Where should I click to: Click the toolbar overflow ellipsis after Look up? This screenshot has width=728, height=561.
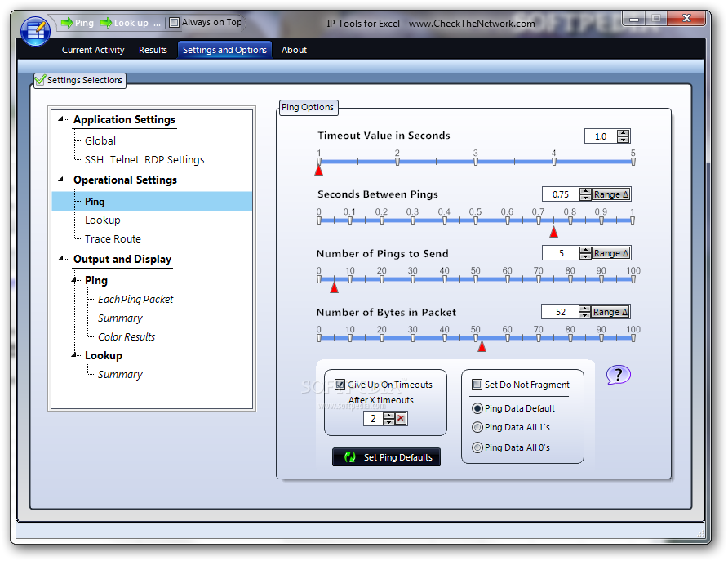(x=157, y=23)
